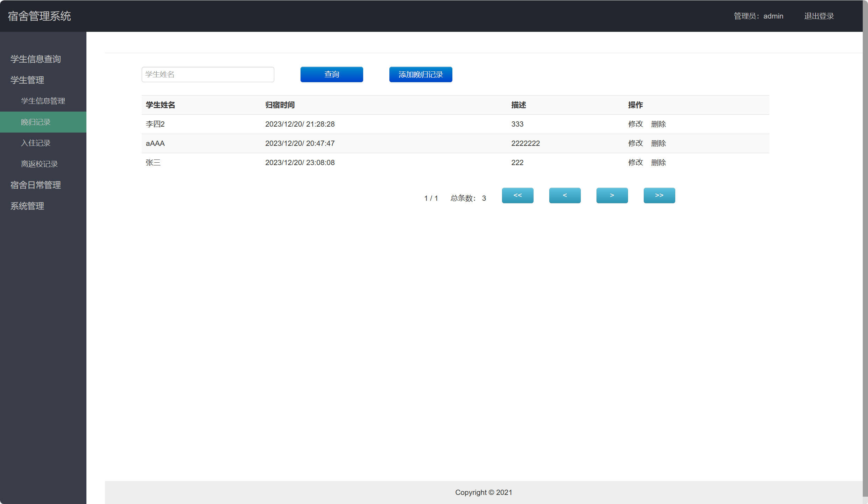Open the 入住记录 submenu item
The image size is (868, 504).
pos(36,143)
